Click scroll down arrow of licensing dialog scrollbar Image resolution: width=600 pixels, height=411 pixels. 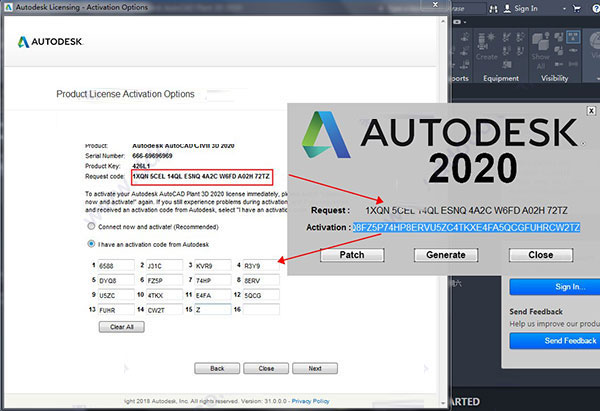(x=443, y=403)
